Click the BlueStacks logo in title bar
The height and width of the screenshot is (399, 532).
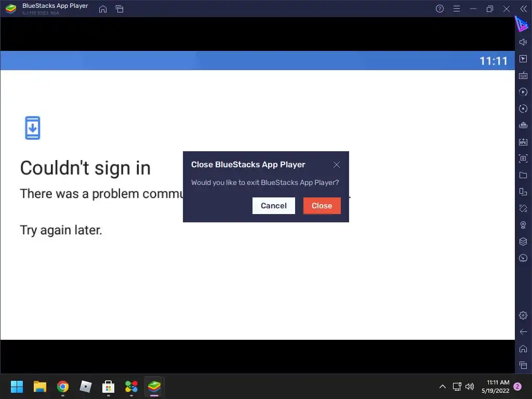tap(11, 9)
